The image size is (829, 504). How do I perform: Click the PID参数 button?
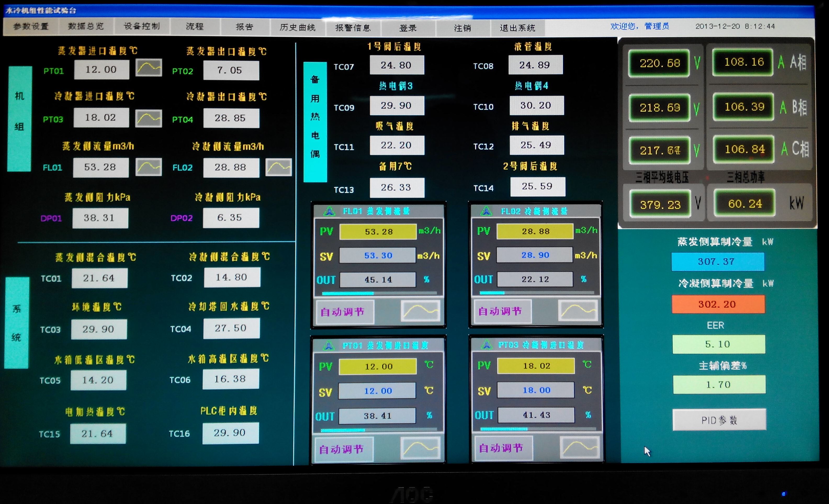tap(719, 419)
